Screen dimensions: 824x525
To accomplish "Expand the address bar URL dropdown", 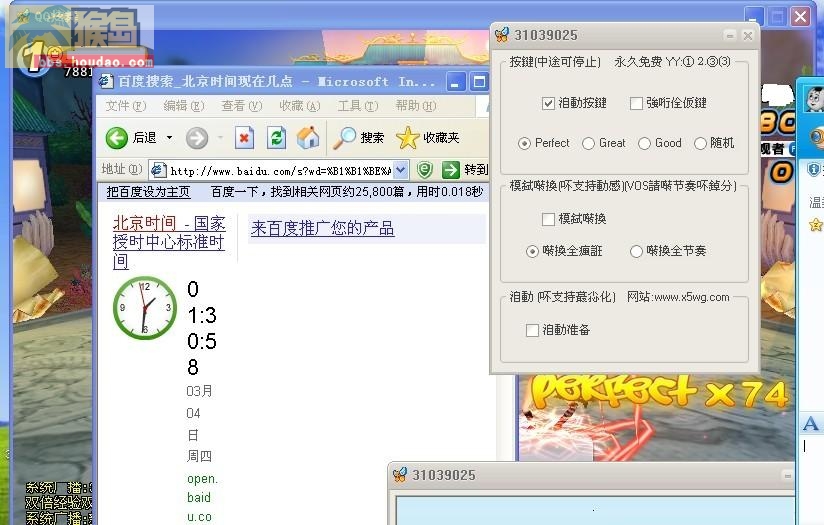I will tap(400, 170).
